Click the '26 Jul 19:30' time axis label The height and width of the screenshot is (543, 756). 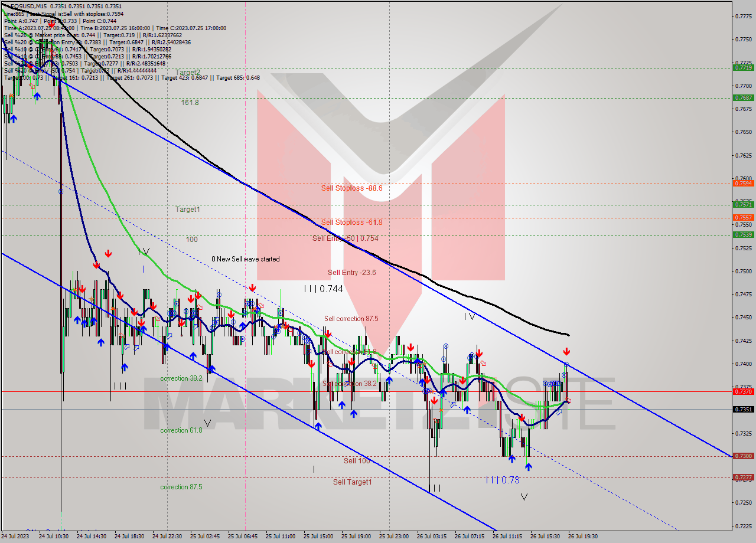(583, 537)
